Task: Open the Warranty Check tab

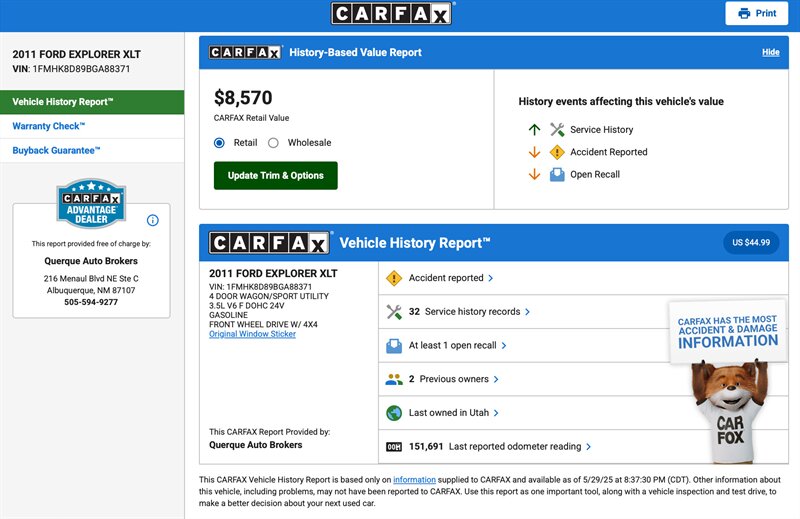Action: pyautogui.click(x=49, y=126)
